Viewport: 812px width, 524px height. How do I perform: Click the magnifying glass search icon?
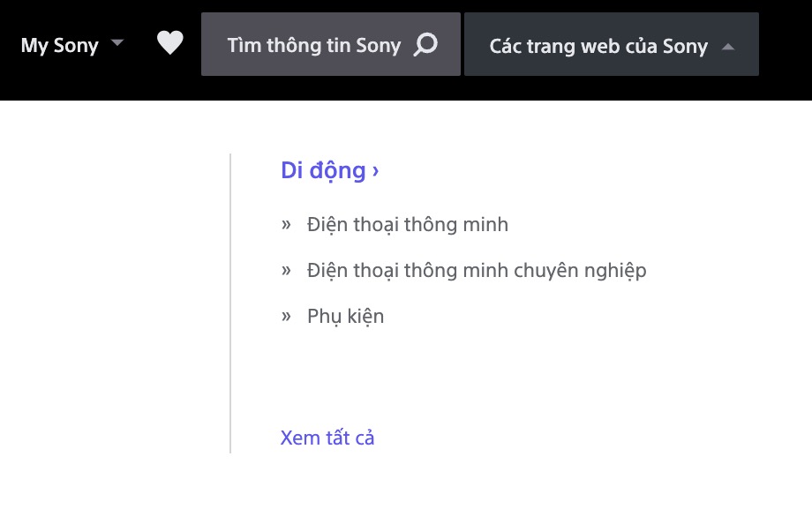coord(425,44)
